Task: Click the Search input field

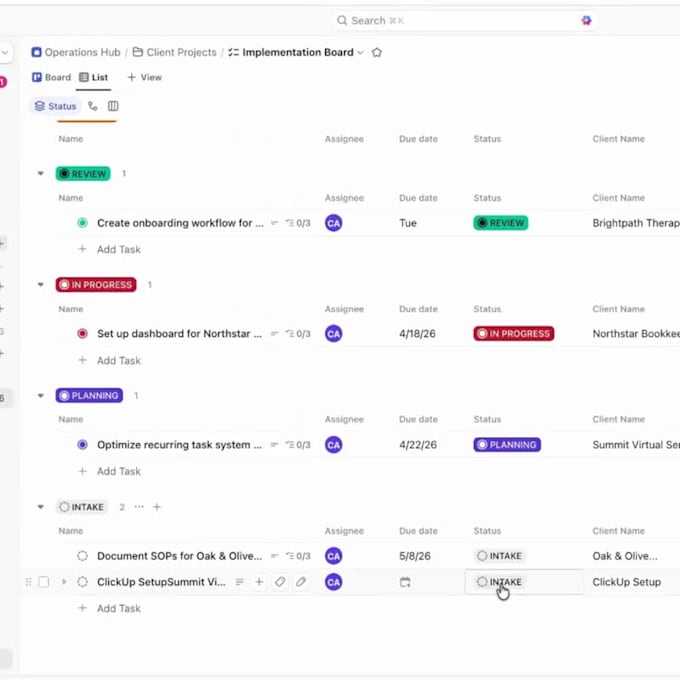Action: pyautogui.click(x=464, y=20)
